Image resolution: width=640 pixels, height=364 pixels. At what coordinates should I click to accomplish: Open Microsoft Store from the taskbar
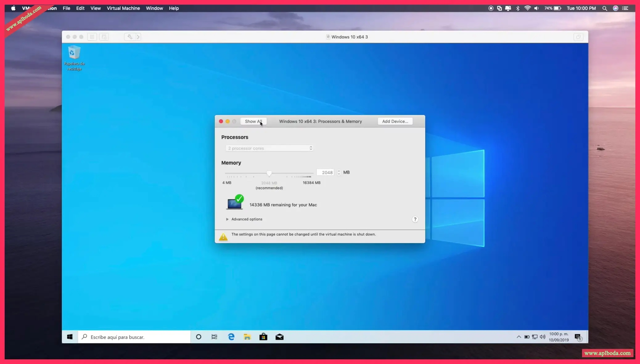click(263, 337)
